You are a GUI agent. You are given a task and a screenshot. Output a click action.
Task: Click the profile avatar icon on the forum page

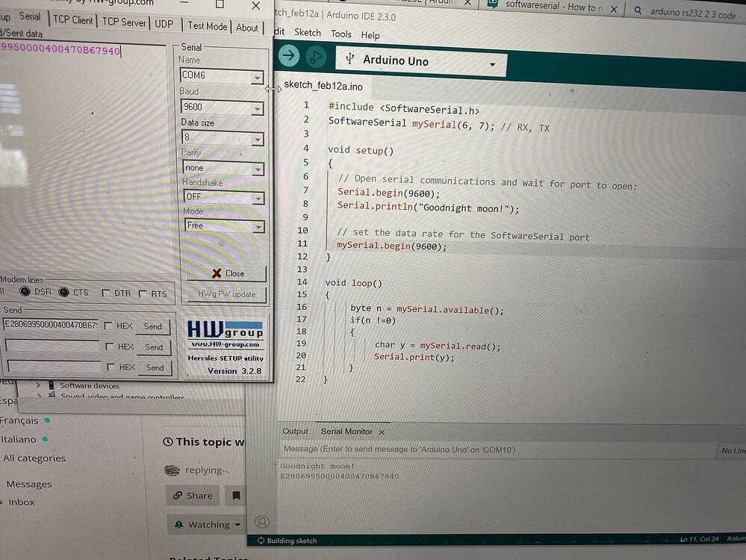click(261, 523)
